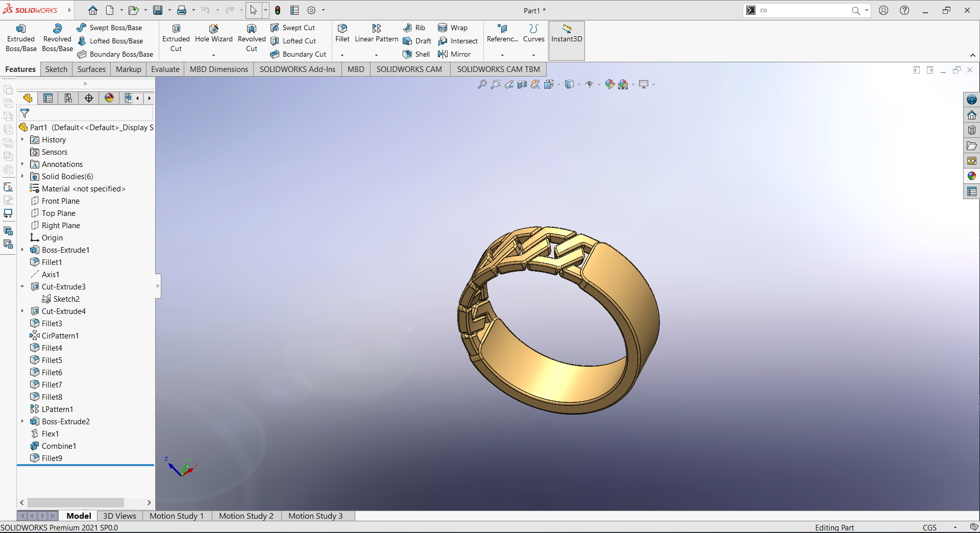Expand the Boss-Extrude2 feature
The image size is (980, 533).
tap(22, 421)
